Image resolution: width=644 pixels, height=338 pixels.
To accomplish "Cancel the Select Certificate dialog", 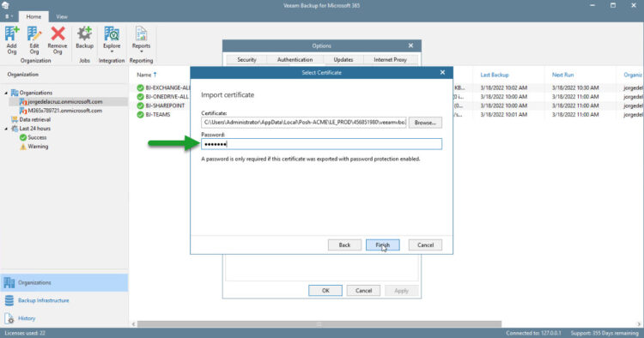I will click(425, 244).
